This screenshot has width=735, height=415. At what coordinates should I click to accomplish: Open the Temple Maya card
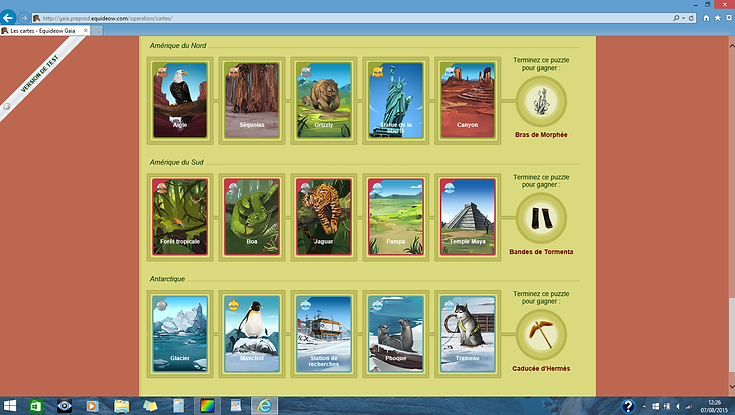click(467, 217)
